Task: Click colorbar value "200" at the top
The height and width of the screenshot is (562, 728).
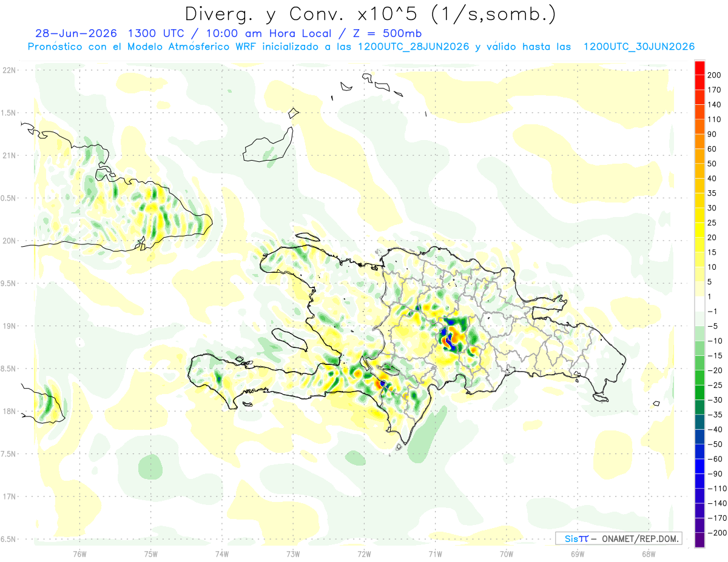Action: pos(715,75)
